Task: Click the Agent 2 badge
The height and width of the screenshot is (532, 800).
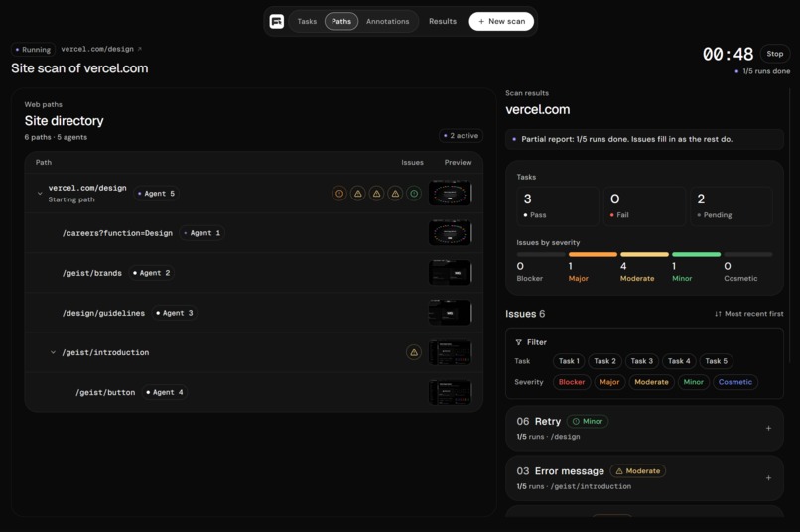Action: 152,273
